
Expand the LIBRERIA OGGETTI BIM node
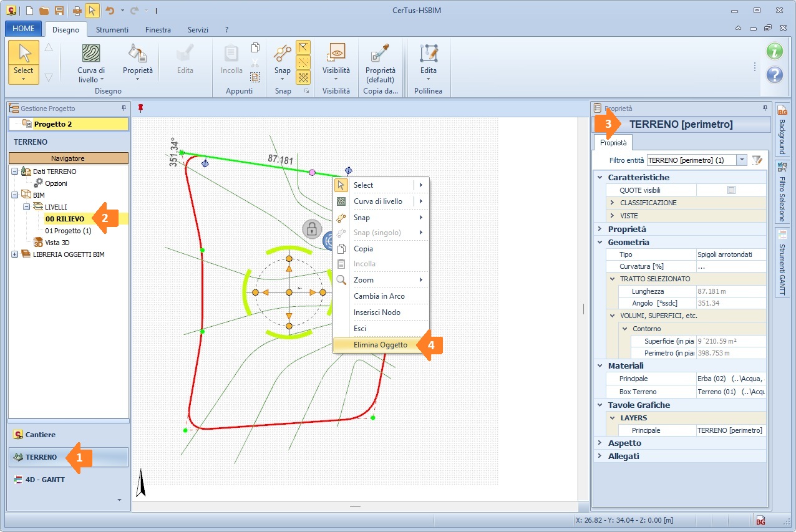pos(14,254)
